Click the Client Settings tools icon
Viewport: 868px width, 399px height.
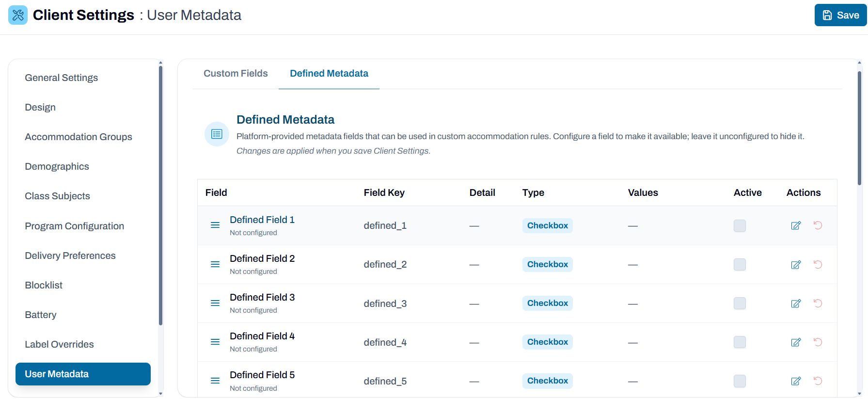18,15
